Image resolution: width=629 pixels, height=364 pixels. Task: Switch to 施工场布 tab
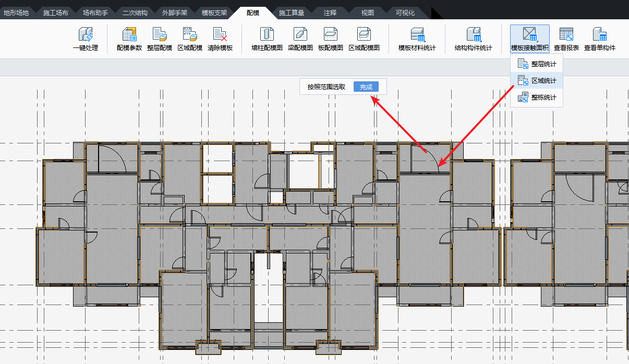(56, 13)
